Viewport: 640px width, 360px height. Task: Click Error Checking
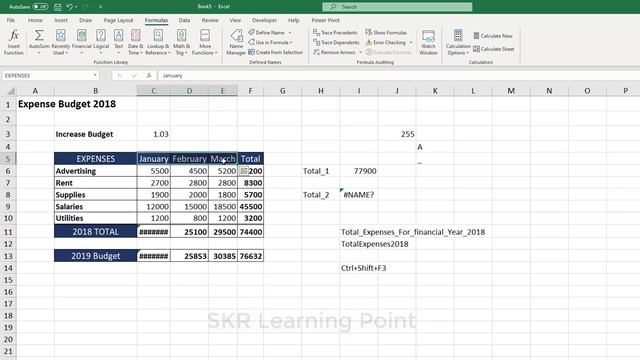(386, 42)
